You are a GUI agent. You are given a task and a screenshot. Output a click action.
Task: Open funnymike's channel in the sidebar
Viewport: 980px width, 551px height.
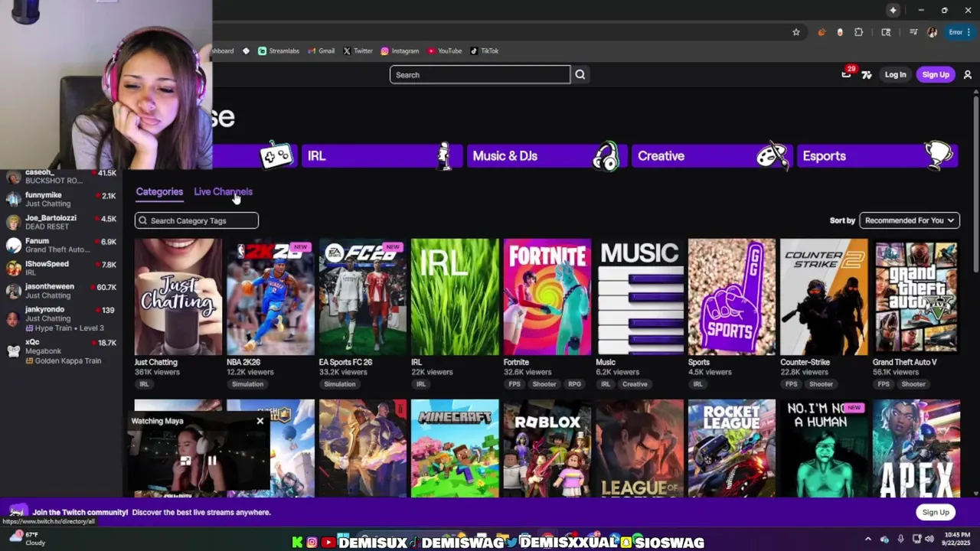pos(61,199)
